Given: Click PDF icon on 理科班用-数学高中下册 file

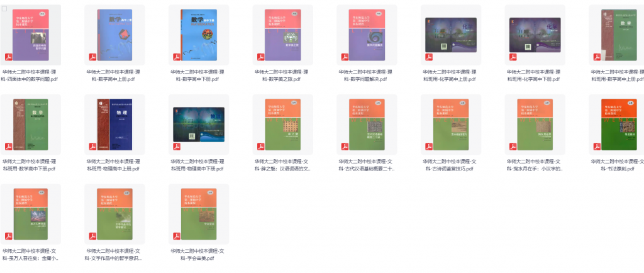Looking at the screenshot, I should pyautogui.click(x=9, y=147).
